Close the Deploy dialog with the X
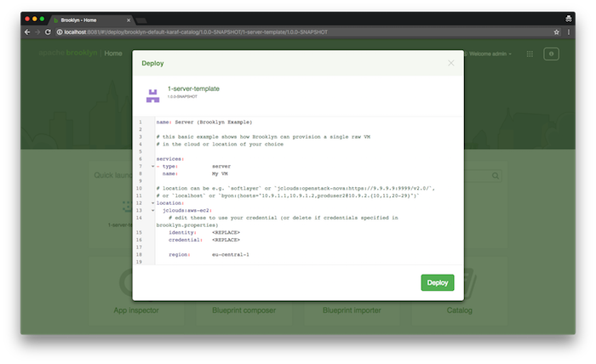This screenshot has height=364, width=596. [x=451, y=62]
